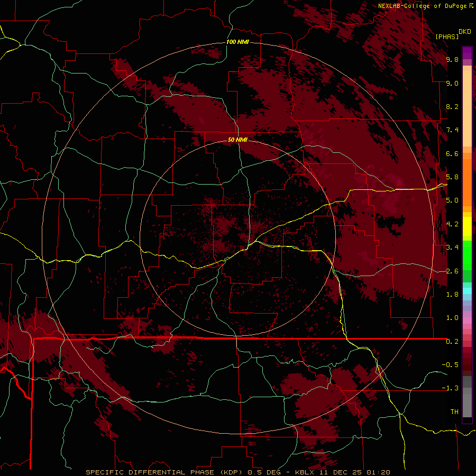The height and width of the screenshot is (476, 476).
Task: Click the 50 NMI range ring label
Action: pyautogui.click(x=237, y=140)
